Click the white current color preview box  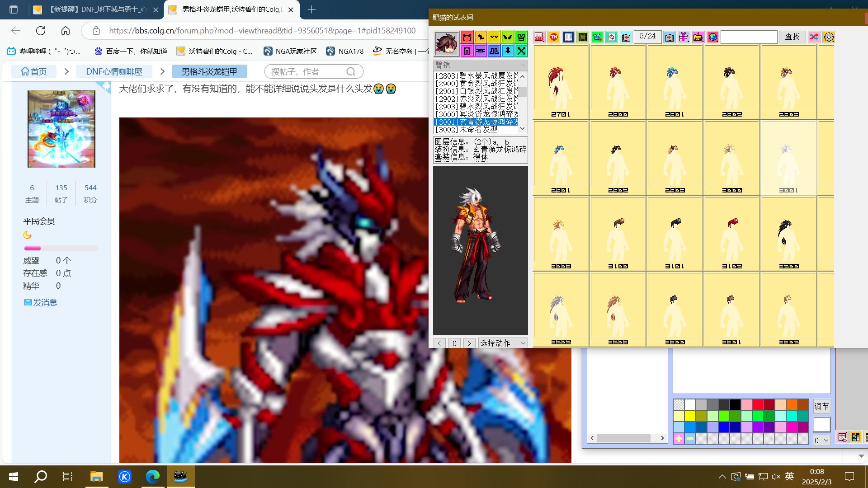point(821,425)
